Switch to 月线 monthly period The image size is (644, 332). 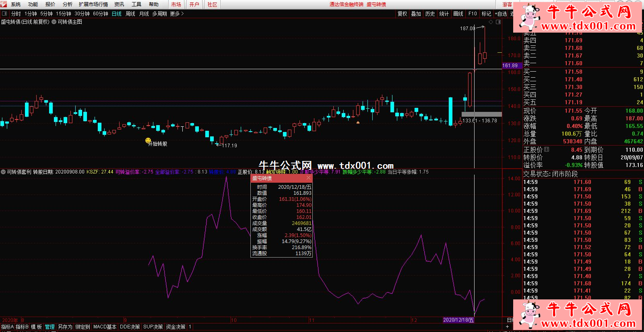tap(144, 14)
